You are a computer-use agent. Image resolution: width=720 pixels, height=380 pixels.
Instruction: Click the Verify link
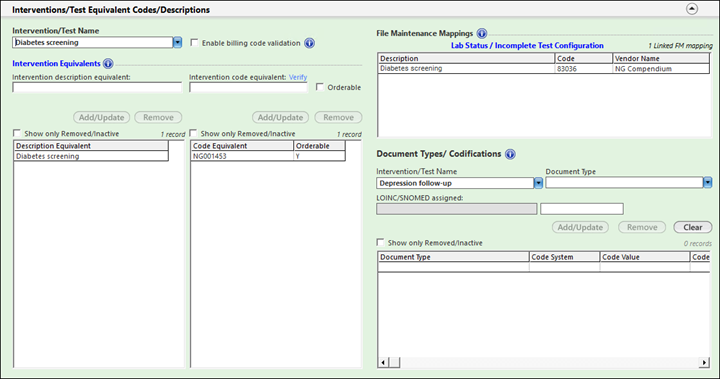298,77
